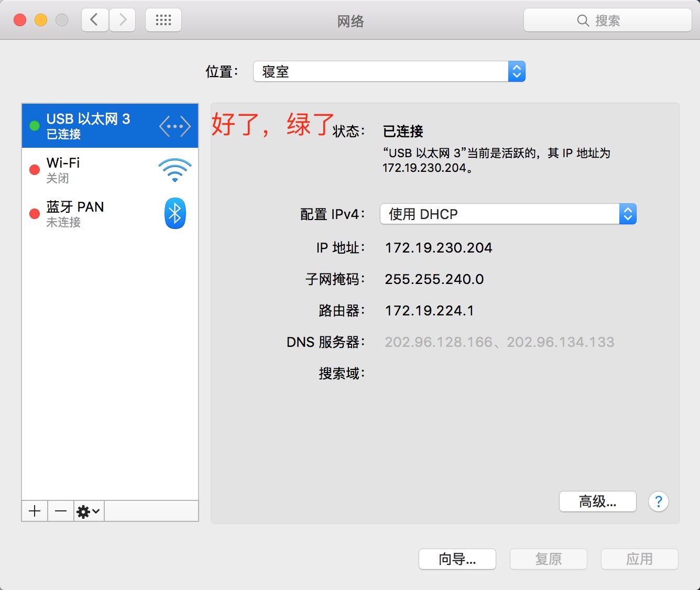Click the 复原 revert button

549,559
